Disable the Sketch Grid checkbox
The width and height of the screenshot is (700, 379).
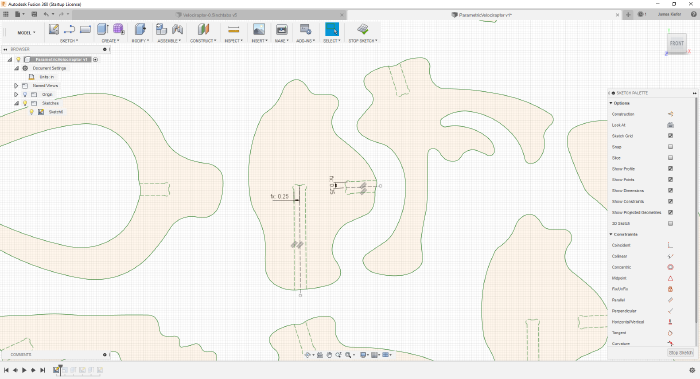[670, 136]
